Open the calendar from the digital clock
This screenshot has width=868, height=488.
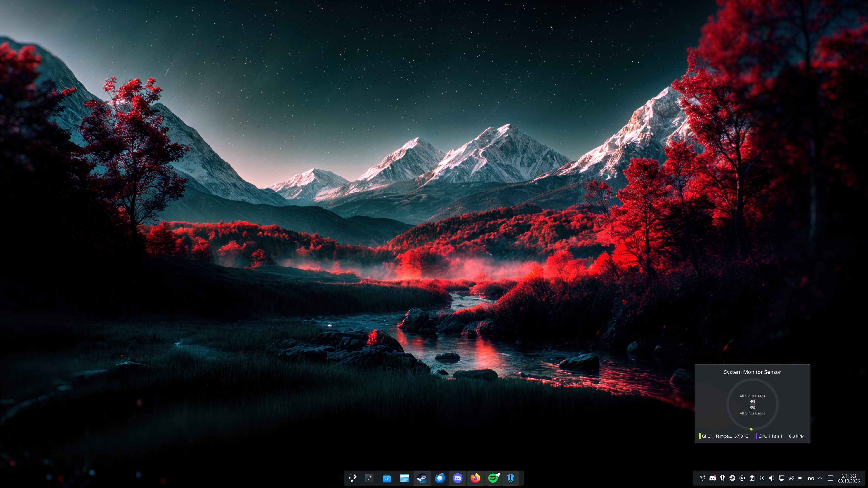pyautogui.click(x=849, y=478)
